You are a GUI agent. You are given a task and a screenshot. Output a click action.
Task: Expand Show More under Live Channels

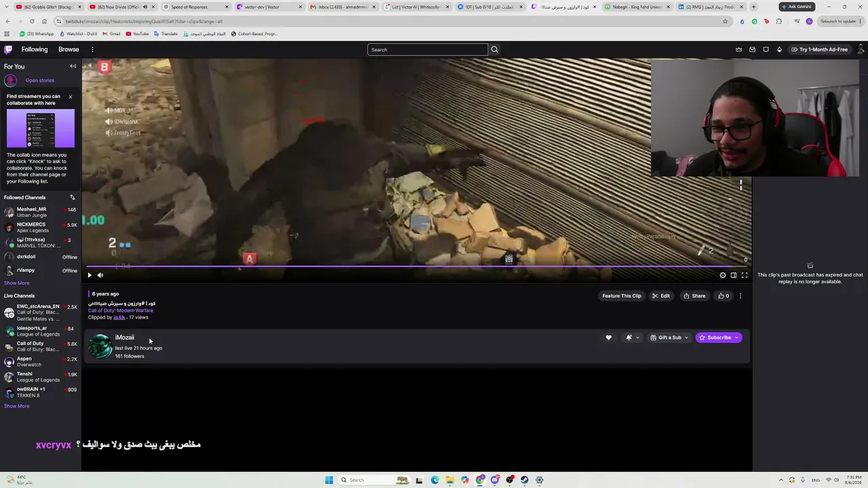[16, 406]
